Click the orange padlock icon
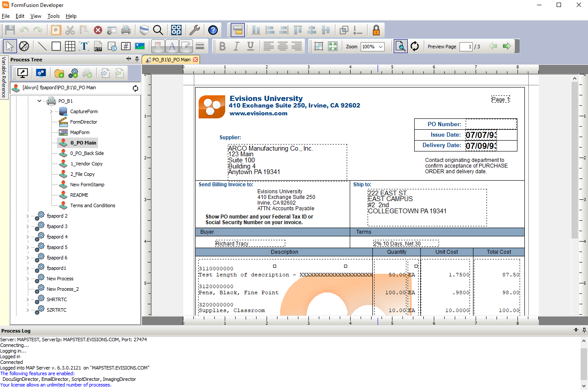Image resolution: width=588 pixels, height=390 pixels. [x=376, y=30]
